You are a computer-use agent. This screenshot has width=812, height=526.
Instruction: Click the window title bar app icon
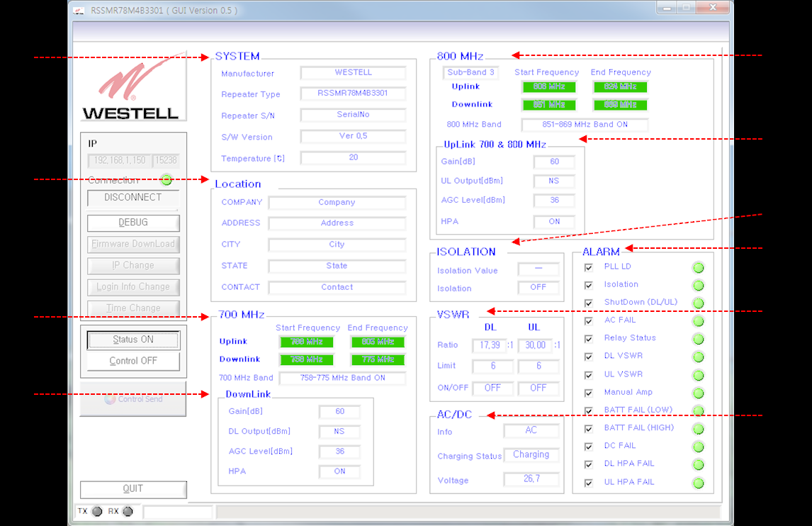click(79, 11)
